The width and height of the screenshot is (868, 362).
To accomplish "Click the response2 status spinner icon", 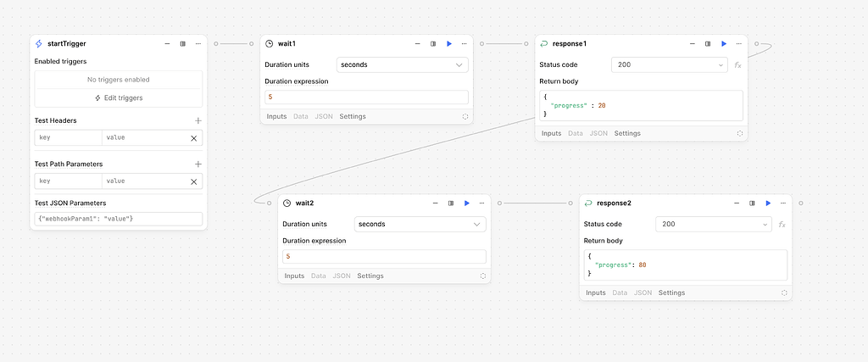I will click(x=784, y=292).
